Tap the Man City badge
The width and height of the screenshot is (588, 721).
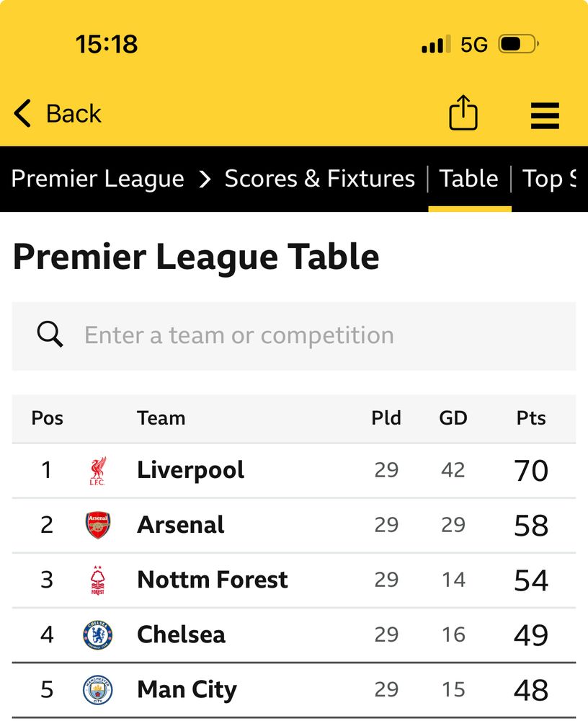[x=98, y=690]
